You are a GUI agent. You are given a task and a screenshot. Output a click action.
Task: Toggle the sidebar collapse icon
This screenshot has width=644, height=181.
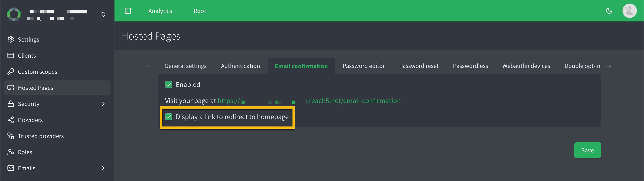128,11
